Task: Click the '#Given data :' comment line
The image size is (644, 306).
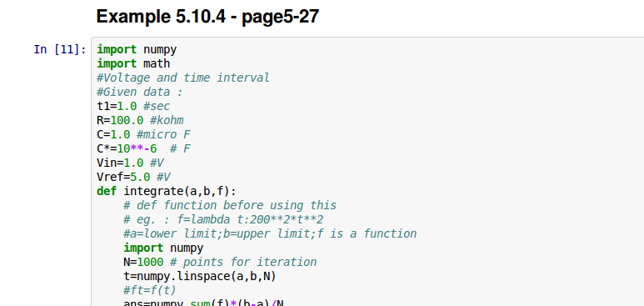Action: point(140,92)
